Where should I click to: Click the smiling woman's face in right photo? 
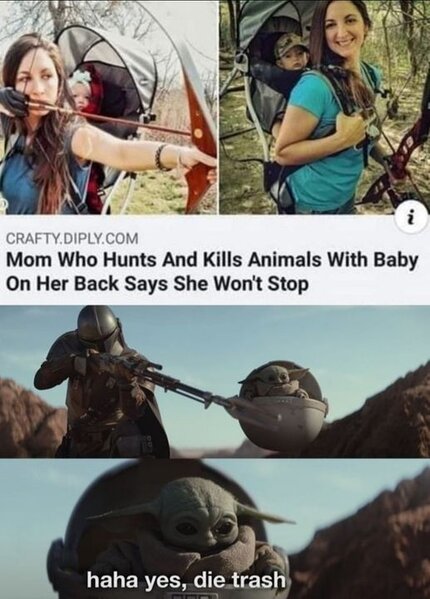(345, 34)
